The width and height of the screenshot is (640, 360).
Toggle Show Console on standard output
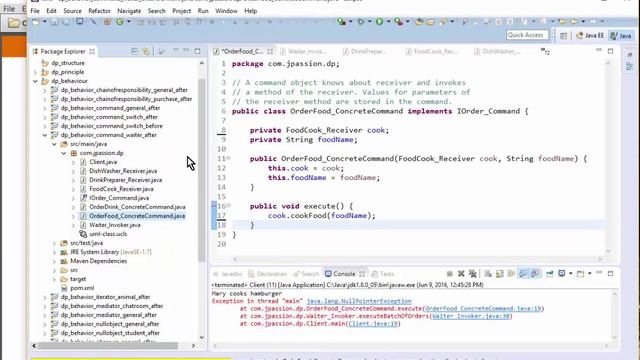click(x=523, y=273)
